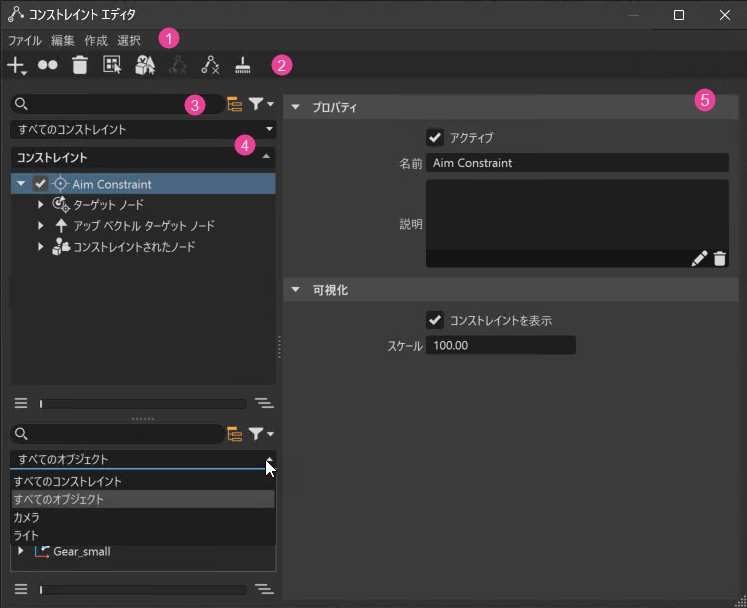
Task: Toggle hierarchy view icon beside constraint search
Action: 235,104
